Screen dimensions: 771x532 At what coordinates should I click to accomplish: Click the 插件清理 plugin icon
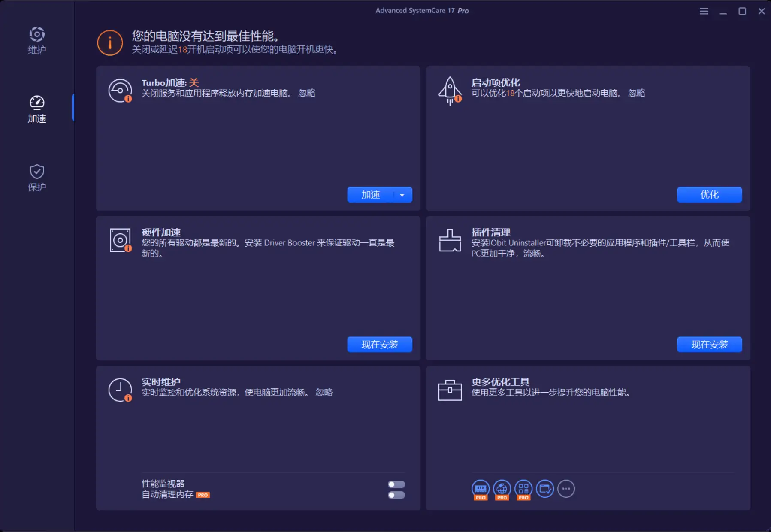450,240
